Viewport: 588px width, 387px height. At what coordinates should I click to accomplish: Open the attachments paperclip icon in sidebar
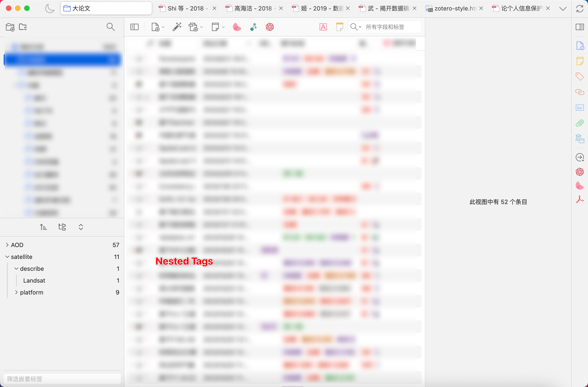click(x=580, y=123)
